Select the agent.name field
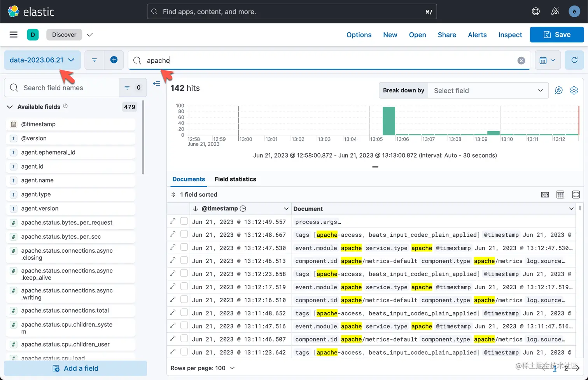The width and height of the screenshot is (588, 380). pyautogui.click(x=70, y=180)
